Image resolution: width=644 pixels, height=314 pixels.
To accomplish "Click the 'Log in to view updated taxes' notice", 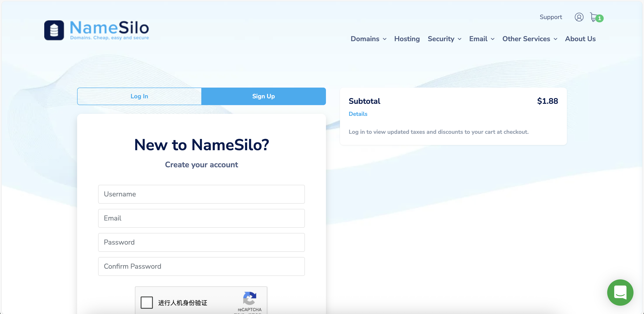I will 439,132.
